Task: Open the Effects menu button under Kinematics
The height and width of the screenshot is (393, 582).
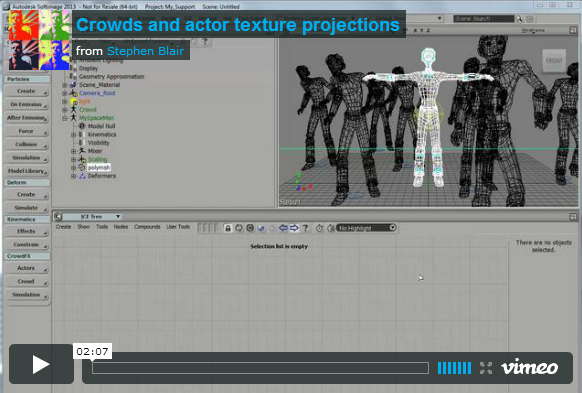Action: coord(27,231)
